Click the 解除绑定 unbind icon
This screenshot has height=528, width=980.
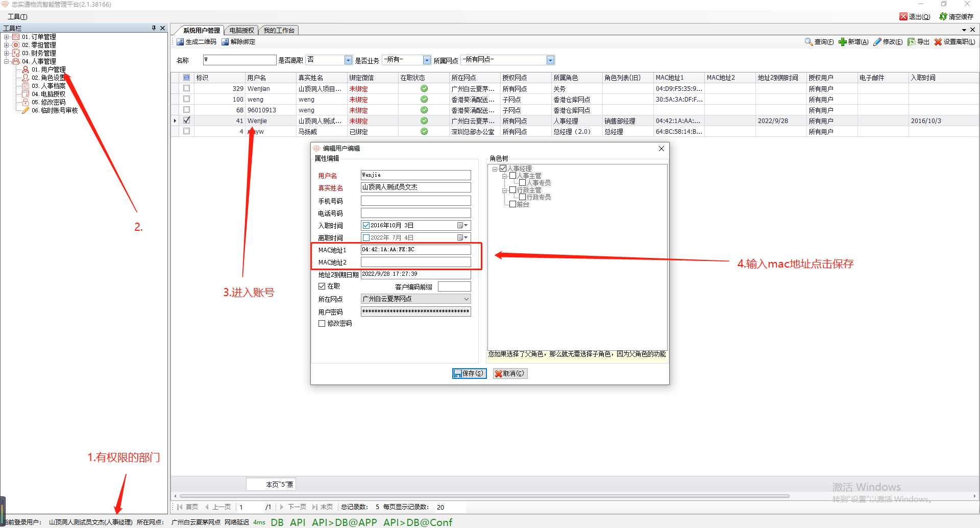[x=225, y=42]
